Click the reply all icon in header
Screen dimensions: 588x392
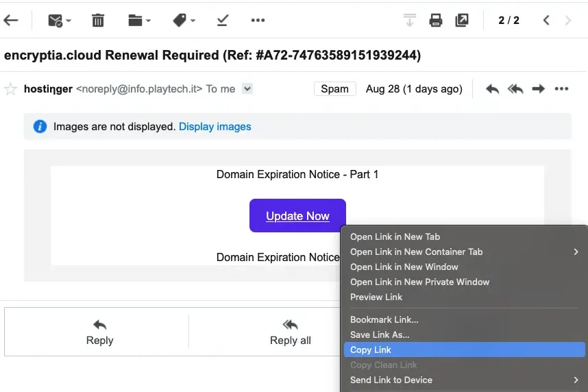(x=515, y=89)
